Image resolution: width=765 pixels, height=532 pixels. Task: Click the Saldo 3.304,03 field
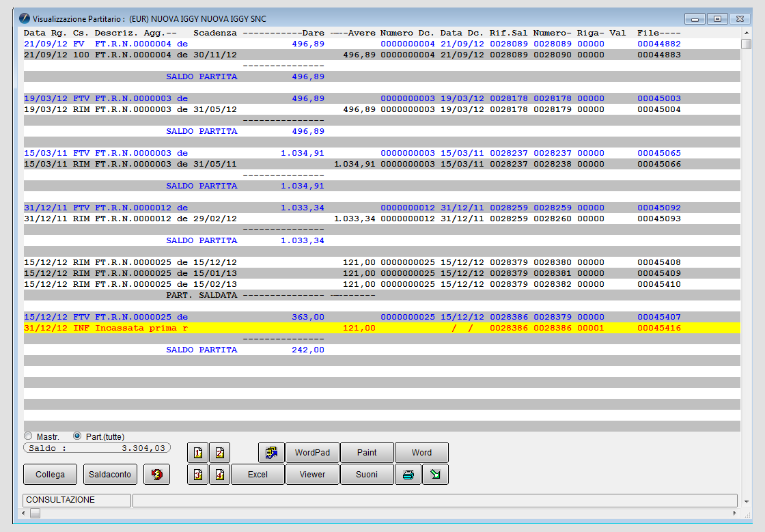coord(98,447)
